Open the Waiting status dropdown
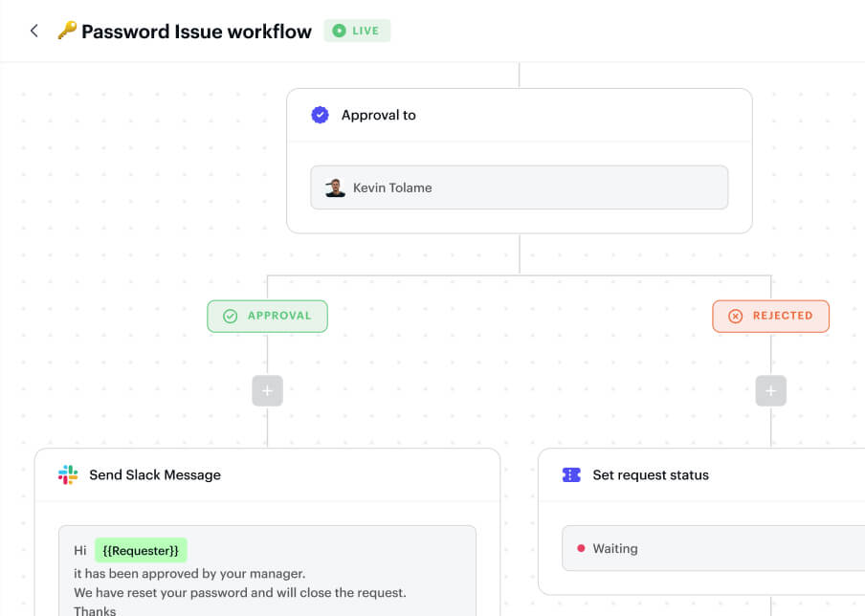This screenshot has height=616, width=865. click(x=712, y=548)
